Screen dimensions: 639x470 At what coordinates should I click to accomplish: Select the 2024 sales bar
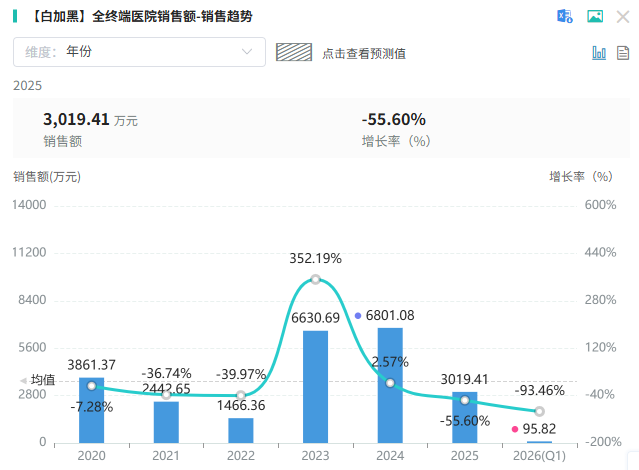click(x=390, y=385)
